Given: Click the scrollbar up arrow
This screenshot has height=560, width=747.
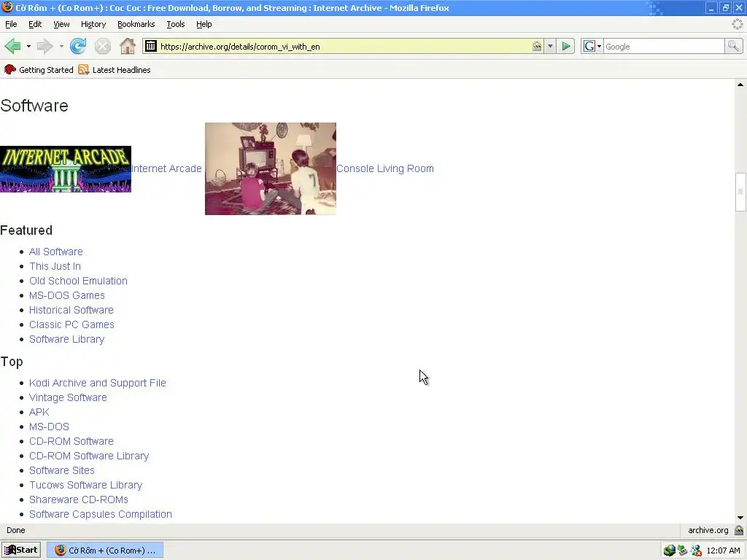Looking at the screenshot, I should pos(740,85).
